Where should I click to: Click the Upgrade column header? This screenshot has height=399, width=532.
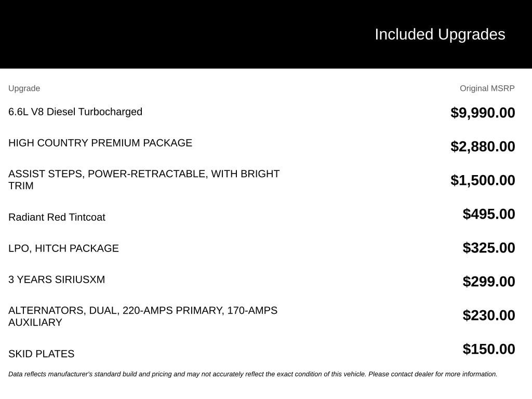(24, 88)
